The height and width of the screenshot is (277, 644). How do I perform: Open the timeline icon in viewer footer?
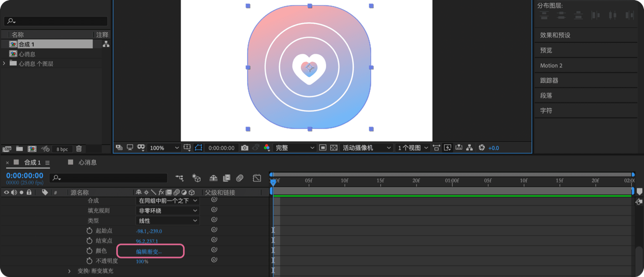pyautogui.click(x=459, y=148)
